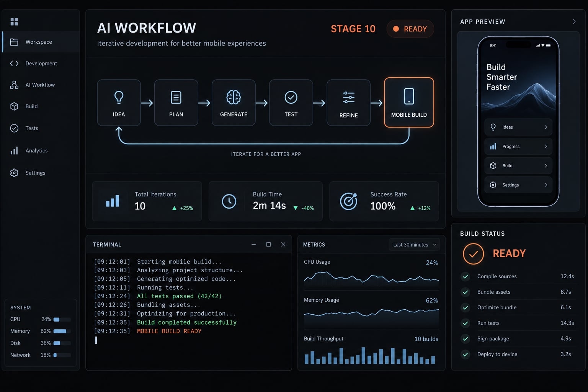Click the gear icon in phone Settings row
Screen dimensions: 588x392
coord(493,185)
